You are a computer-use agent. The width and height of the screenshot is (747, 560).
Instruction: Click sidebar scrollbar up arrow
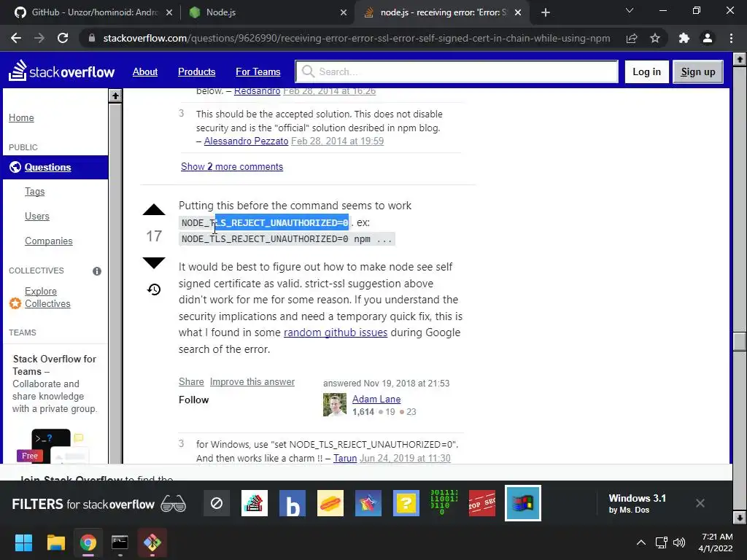[115, 96]
